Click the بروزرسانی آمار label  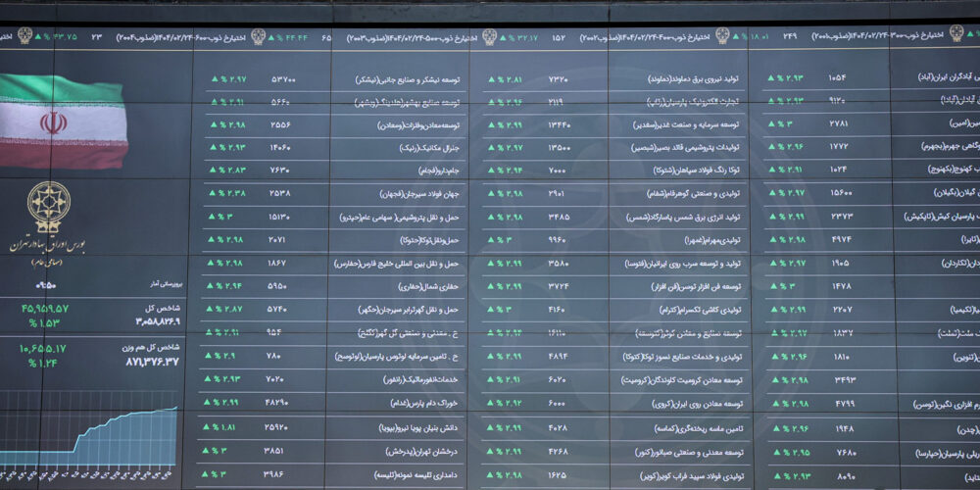coord(165,284)
